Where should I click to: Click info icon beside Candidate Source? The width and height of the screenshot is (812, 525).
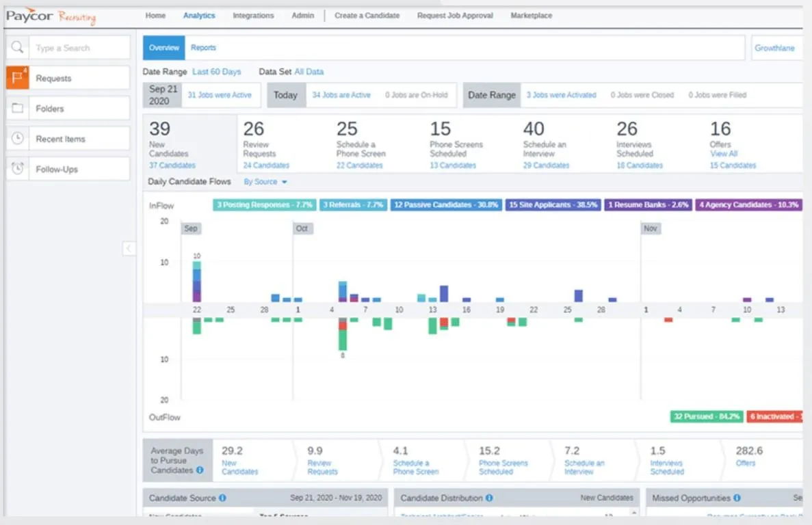(223, 498)
